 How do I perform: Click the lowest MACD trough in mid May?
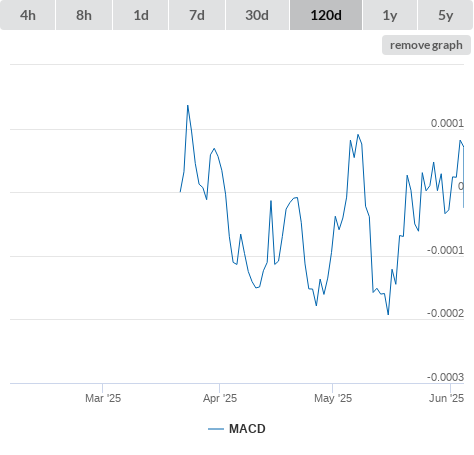388,314
